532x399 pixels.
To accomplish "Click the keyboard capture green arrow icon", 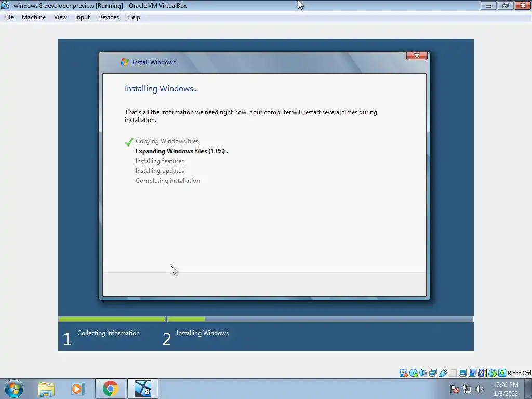I will pos(502,373).
